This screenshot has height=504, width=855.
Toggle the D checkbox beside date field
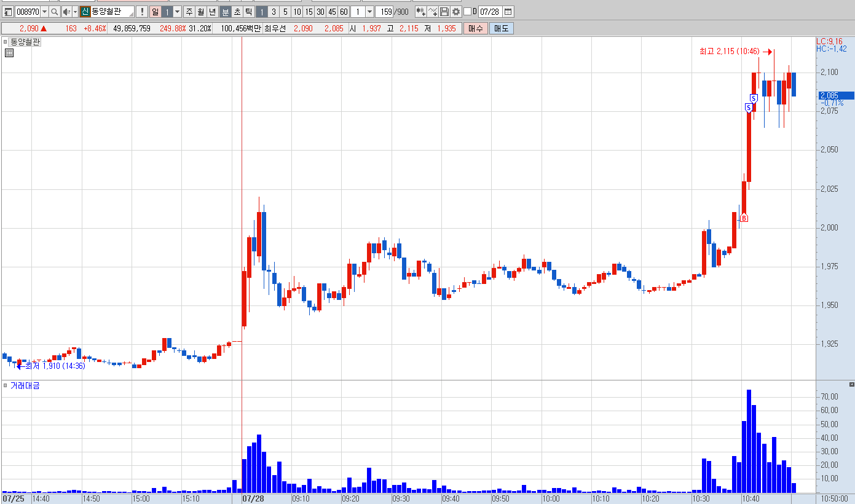click(467, 12)
